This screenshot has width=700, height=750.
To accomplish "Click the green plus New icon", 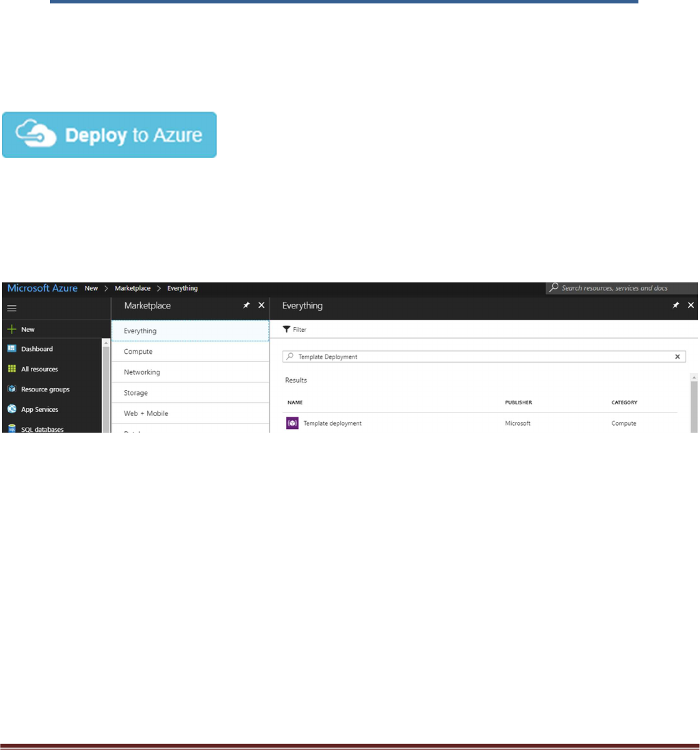I will 12,329.
